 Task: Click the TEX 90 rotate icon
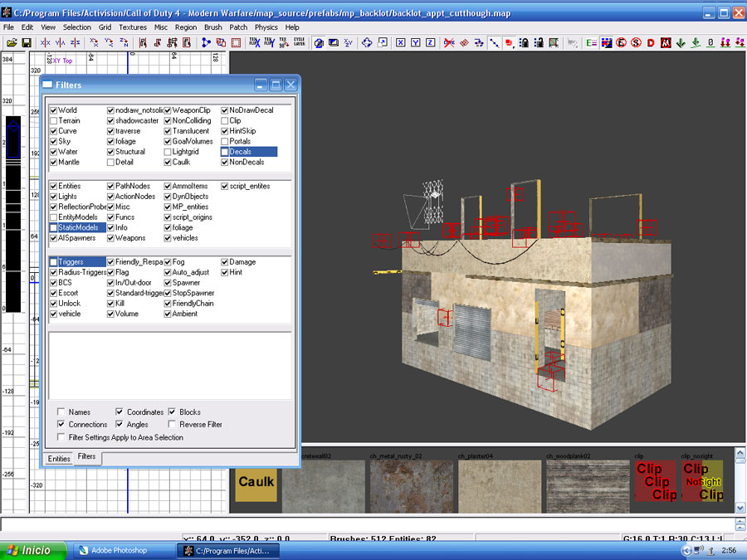point(284,43)
